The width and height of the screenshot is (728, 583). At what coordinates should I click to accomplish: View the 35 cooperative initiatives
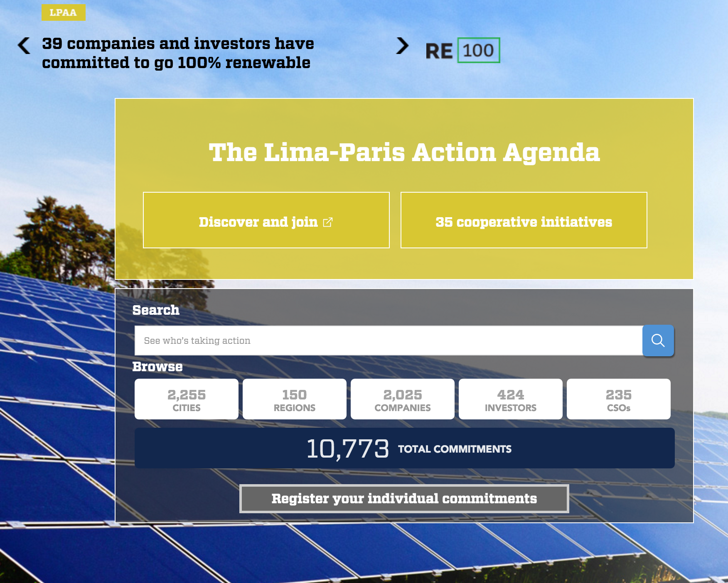tap(524, 220)
